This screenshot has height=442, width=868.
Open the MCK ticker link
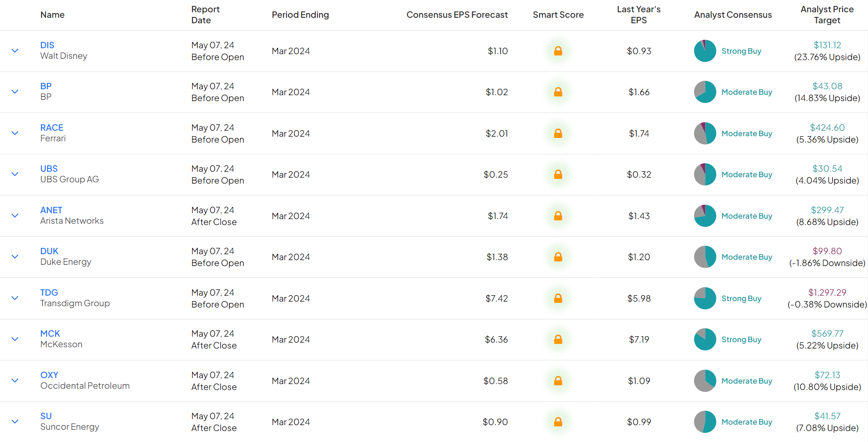(50, 334)
